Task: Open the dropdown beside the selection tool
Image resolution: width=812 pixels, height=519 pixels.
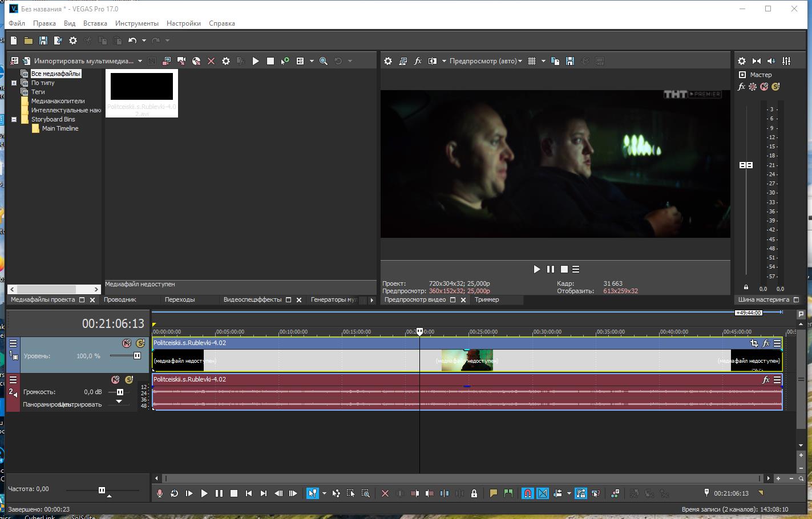Action: (324, 493)
